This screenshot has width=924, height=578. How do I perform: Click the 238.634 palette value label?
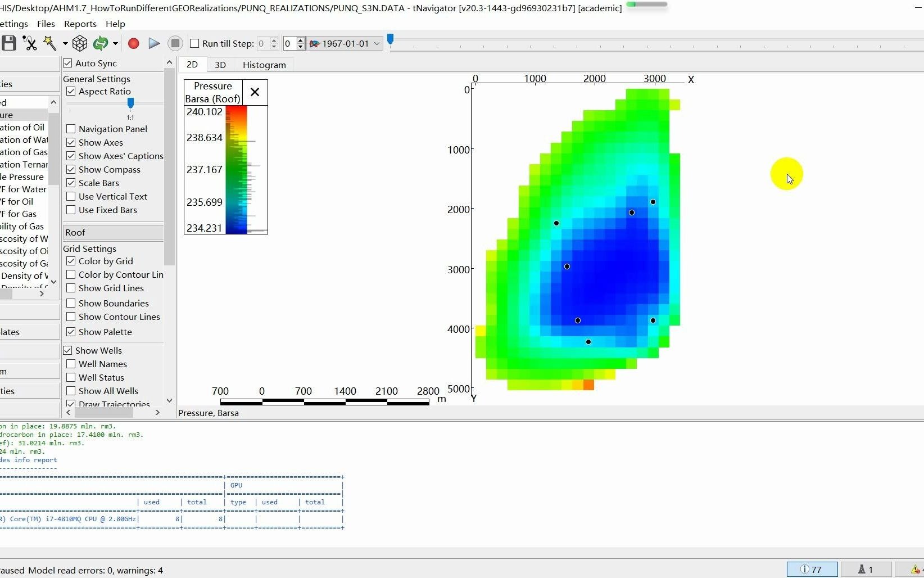click(x=205, y=137)
